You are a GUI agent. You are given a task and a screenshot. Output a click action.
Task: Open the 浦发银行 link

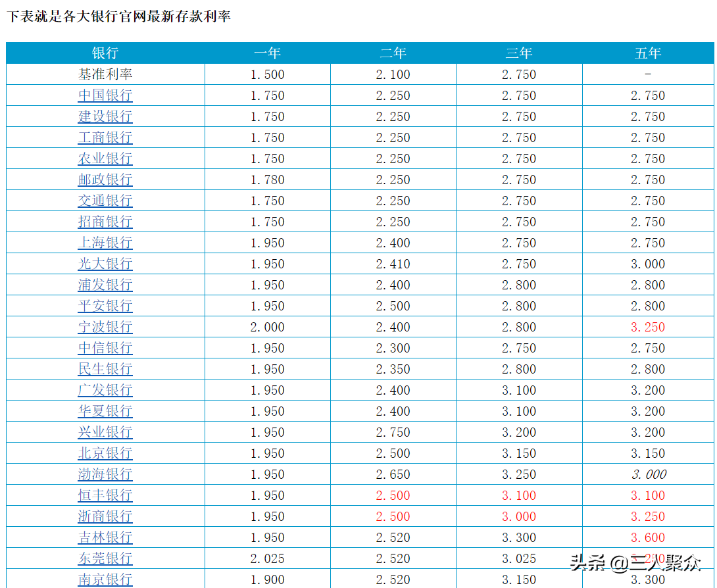(x=105, y=284)
